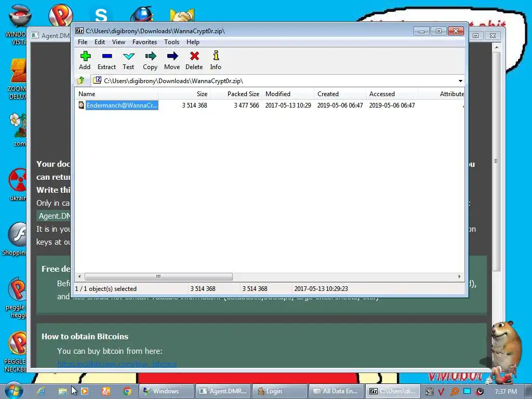Click the 7-Zip taskbar button C:\Users\di...

point(394,391)
